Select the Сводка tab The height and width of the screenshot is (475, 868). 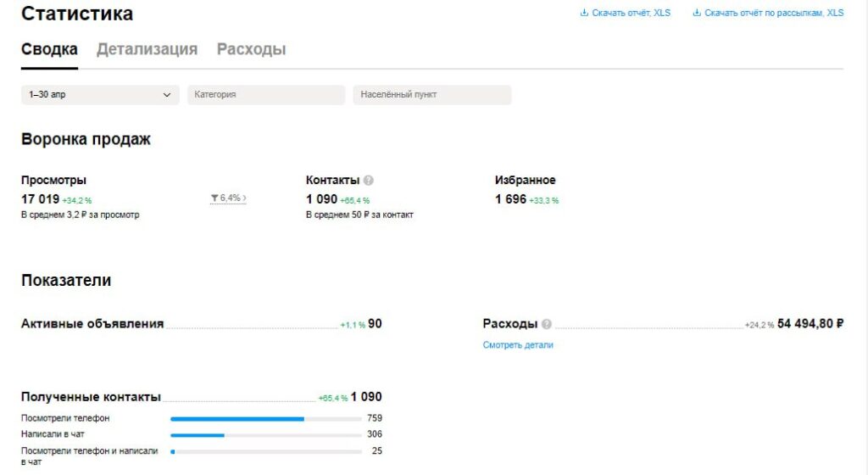49,49
